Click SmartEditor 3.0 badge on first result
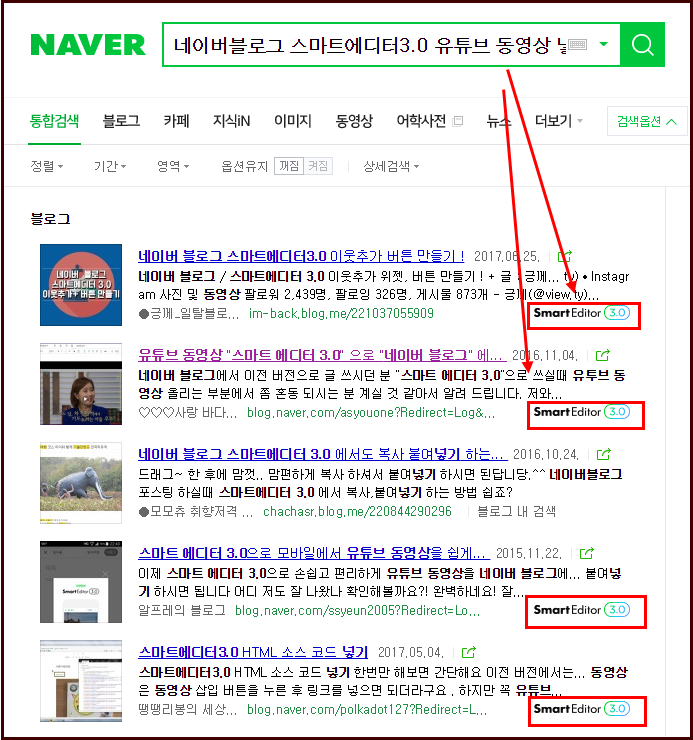 pos(582,313)
